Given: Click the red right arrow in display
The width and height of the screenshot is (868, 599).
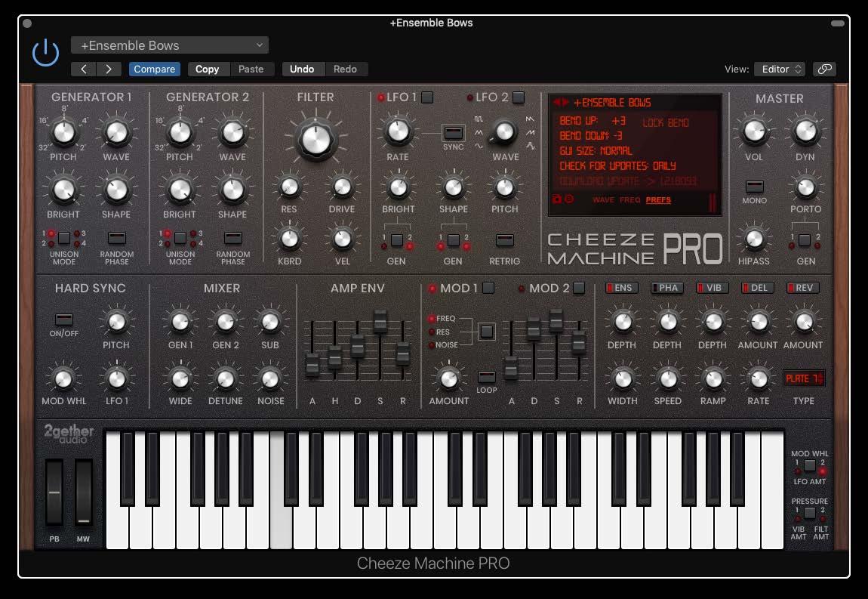Looking at the screenshot, I should coord(565,103).
